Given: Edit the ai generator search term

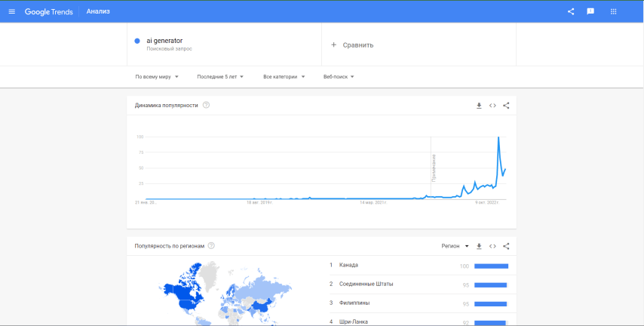Looking at the screenshot, I should pos(164,41).
